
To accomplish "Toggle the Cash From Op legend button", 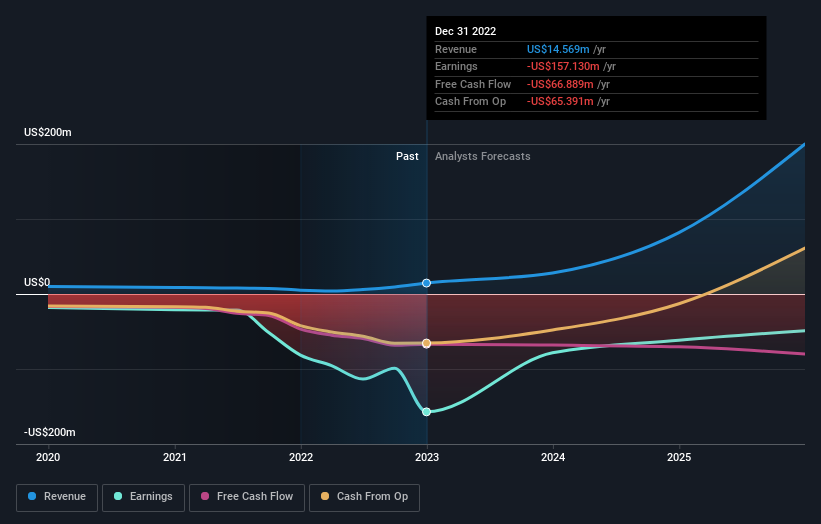I will click(364, 497).
